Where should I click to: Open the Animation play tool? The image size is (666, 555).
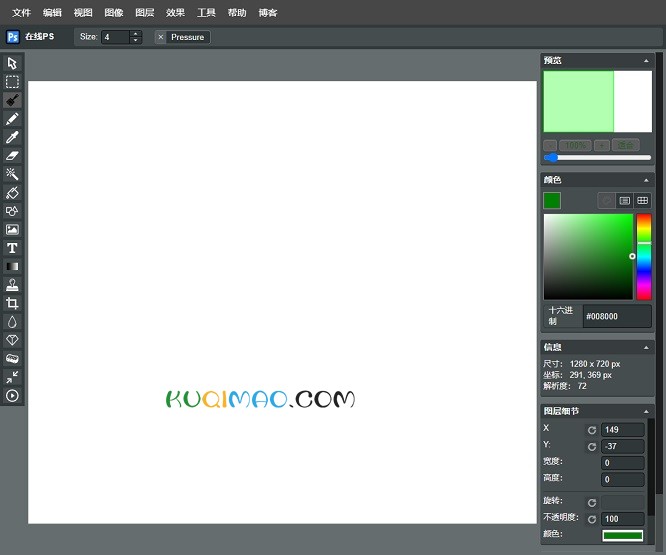click(x=12, y=396)
